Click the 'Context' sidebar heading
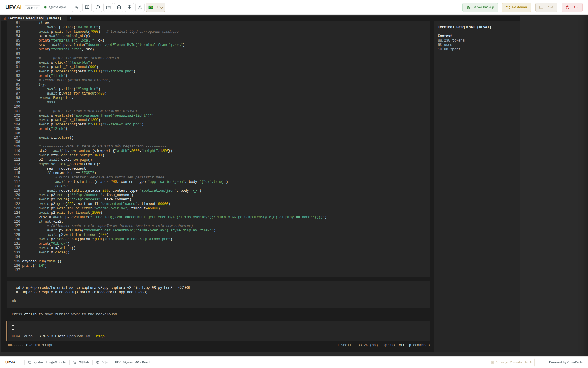 (x=445, y=36)
